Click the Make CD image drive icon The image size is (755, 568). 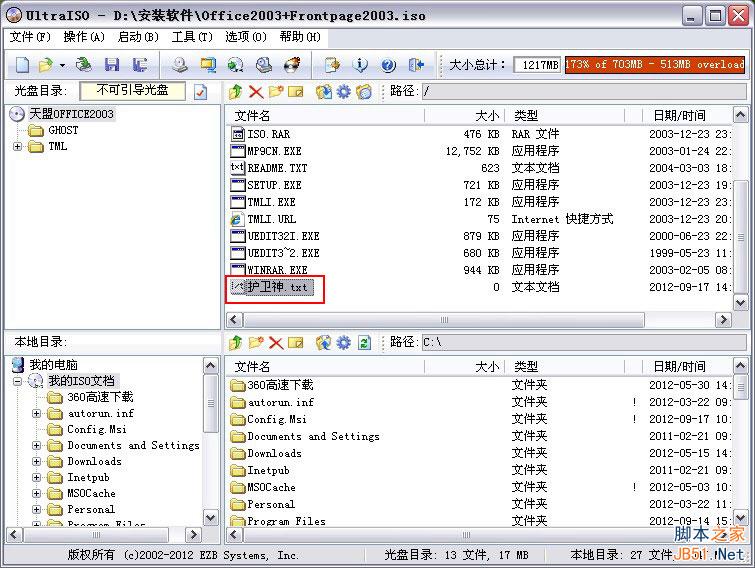pyautogui.click(x=180, y=65)
